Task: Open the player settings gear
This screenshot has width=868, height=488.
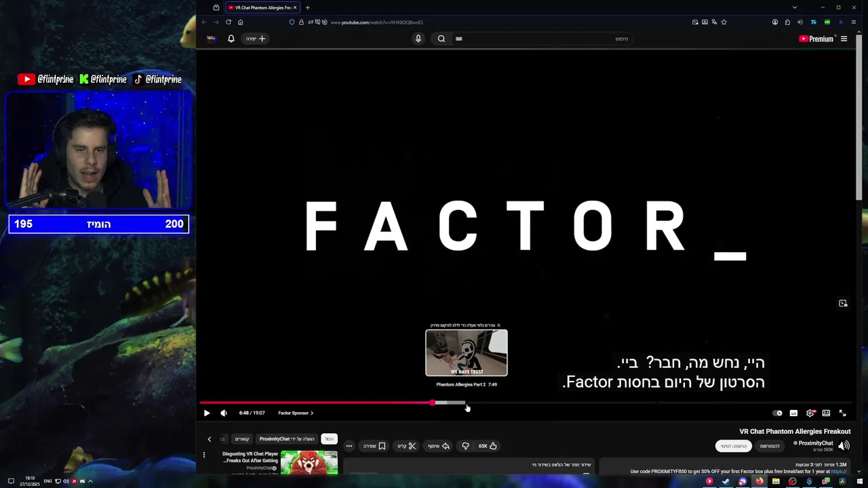Action: pos(810,413)
